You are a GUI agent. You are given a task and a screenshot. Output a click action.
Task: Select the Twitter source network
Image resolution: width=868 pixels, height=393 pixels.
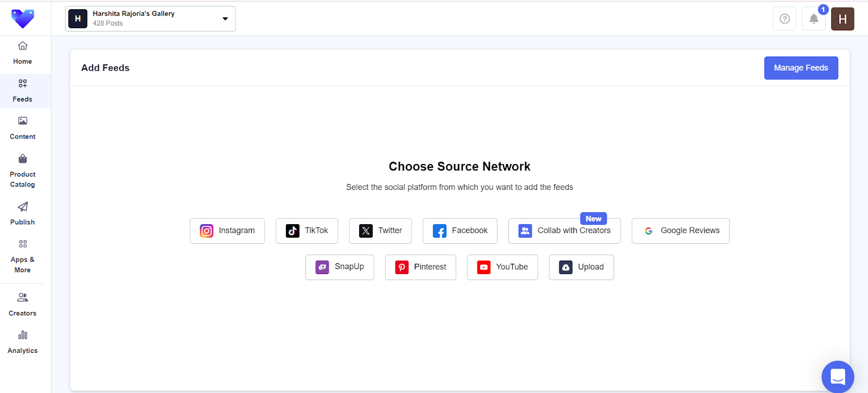click(380, 231)
